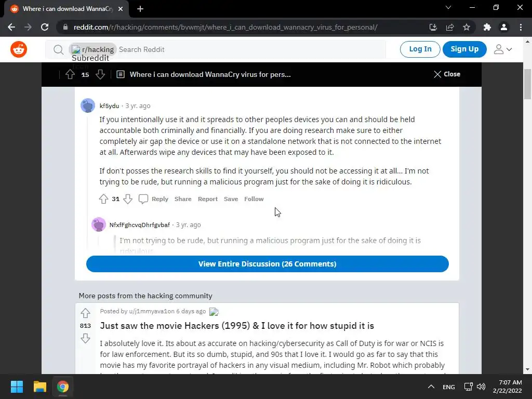The image size is (532, 399).
Task: Open Chrome extensions puzzle icon
Action: point(487,27)
